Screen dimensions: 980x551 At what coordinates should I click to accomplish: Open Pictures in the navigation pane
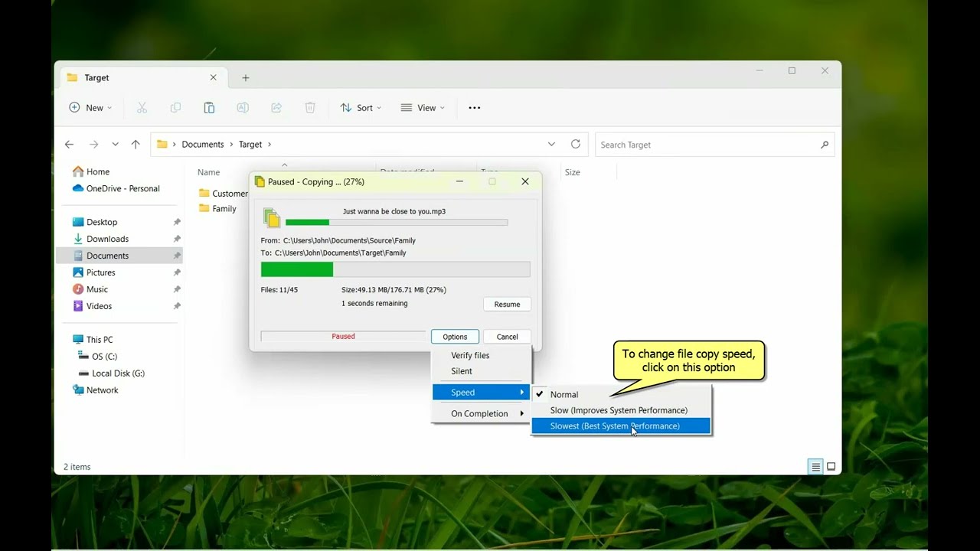(x=93, y=272)
